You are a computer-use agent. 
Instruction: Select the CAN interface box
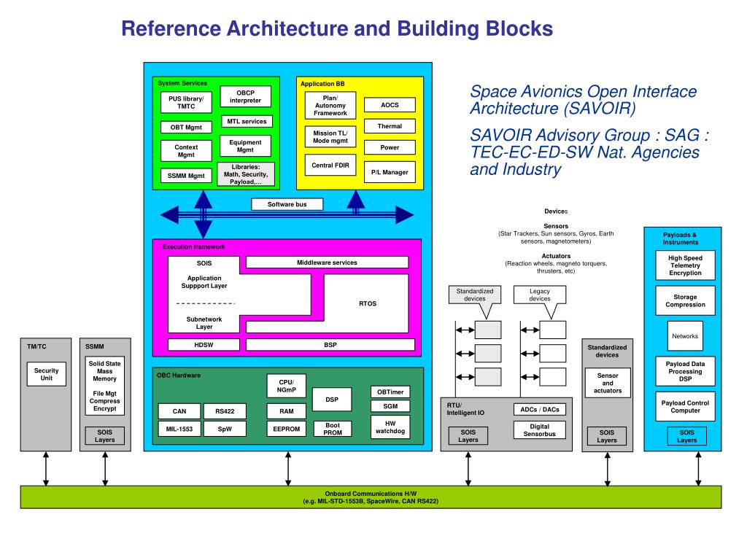[x=179, y=411]
